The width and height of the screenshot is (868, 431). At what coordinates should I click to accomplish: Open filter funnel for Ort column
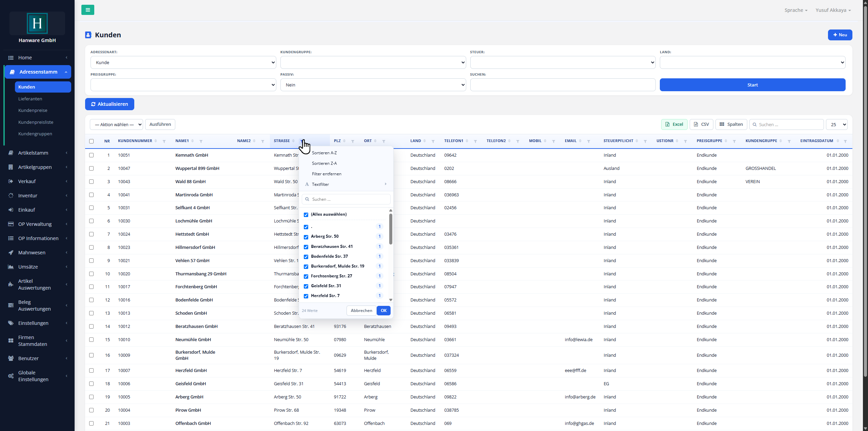pyautogui.click(x=384, y=141)
